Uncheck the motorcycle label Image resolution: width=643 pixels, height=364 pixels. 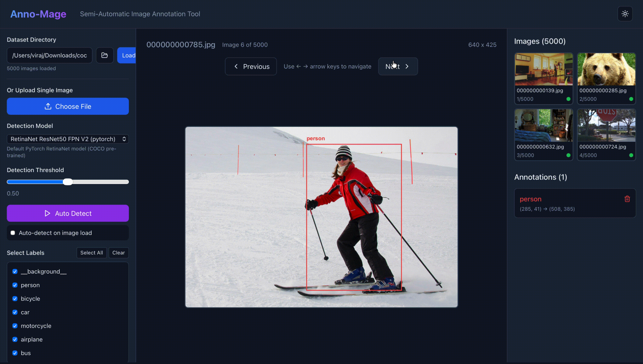point(15,326)
